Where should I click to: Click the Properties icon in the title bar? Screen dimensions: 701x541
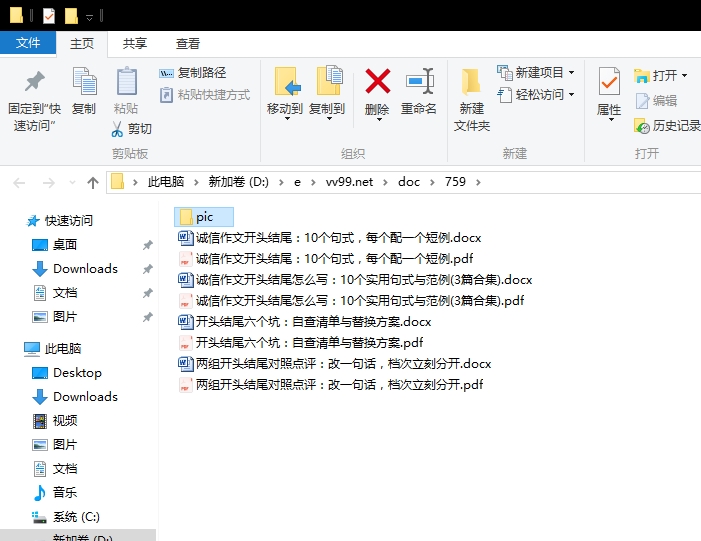(x=49, y=16)
